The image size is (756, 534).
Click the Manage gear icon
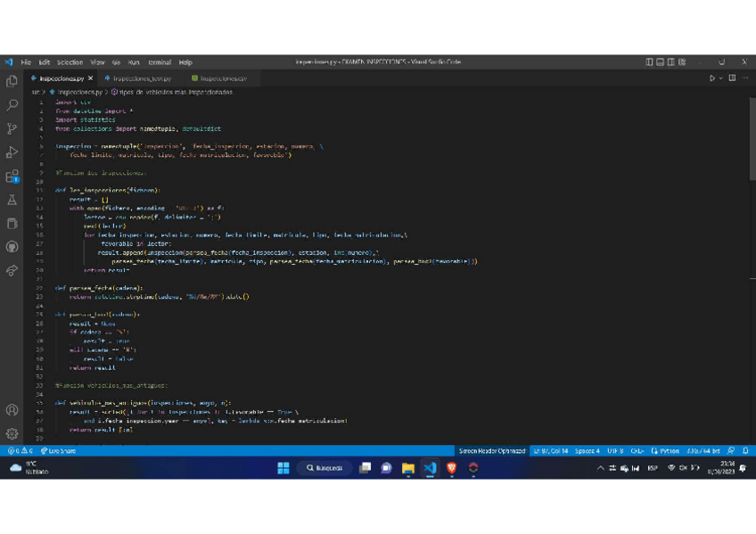pyautogui.click(x=12, y=434)
